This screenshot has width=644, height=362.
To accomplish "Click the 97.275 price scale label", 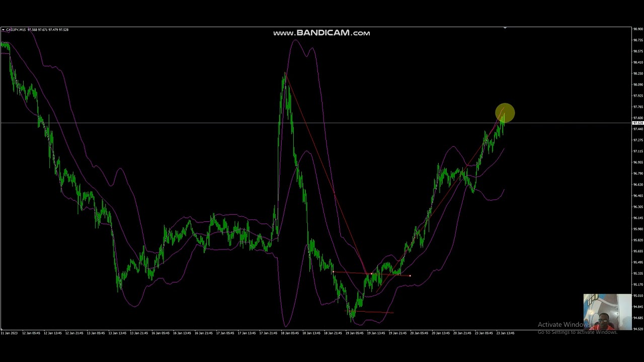I will coord(638,140).
